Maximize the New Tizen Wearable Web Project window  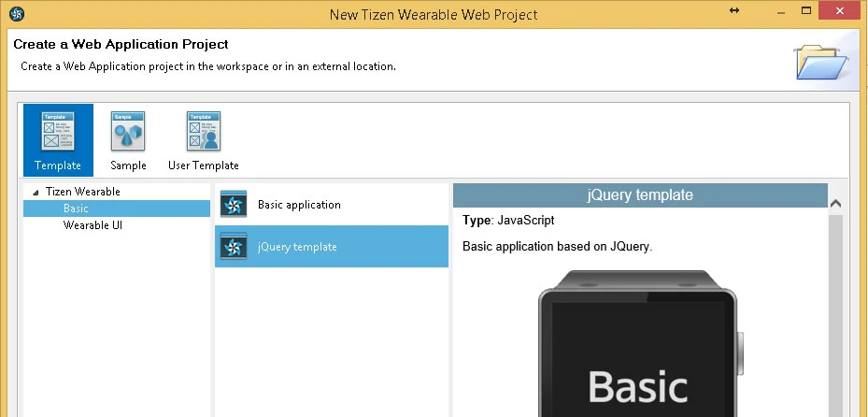pos(806,10)
